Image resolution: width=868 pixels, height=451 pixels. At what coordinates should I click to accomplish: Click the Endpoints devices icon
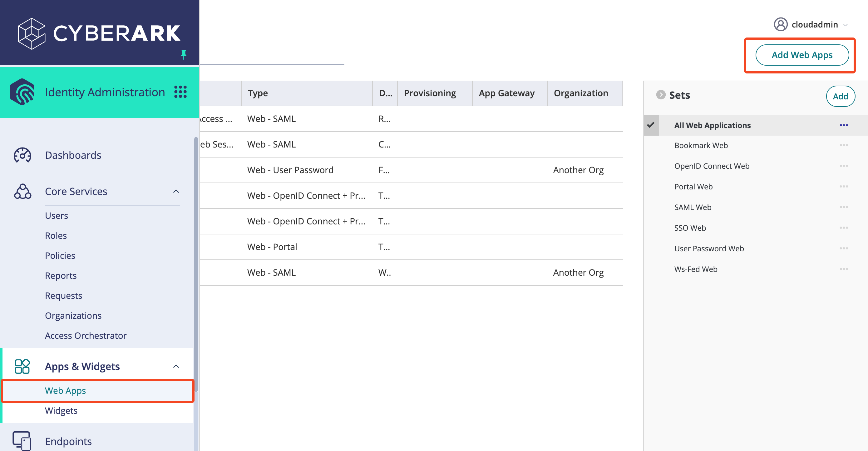coord(22,441)
